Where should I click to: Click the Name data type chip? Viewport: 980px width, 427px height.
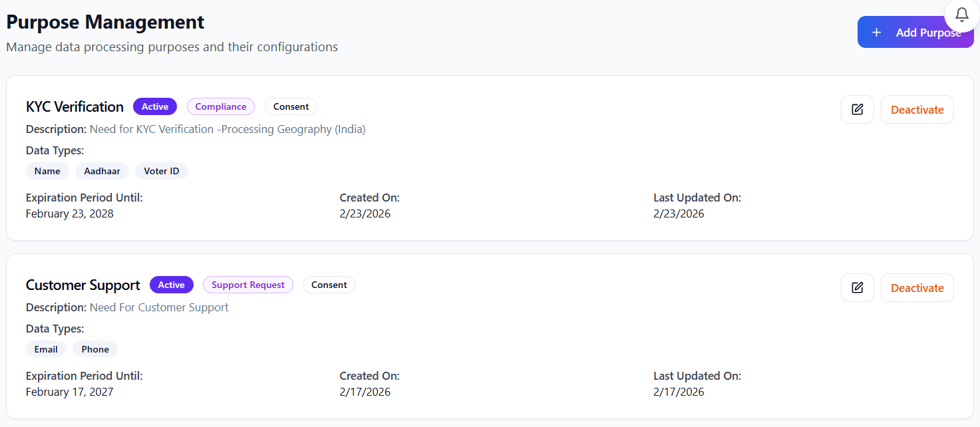47,171
